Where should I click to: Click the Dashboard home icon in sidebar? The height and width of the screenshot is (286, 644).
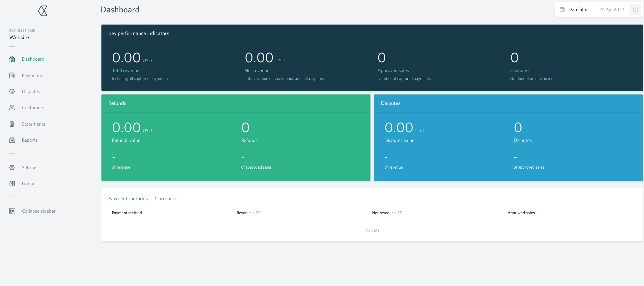tap(12, 59)
